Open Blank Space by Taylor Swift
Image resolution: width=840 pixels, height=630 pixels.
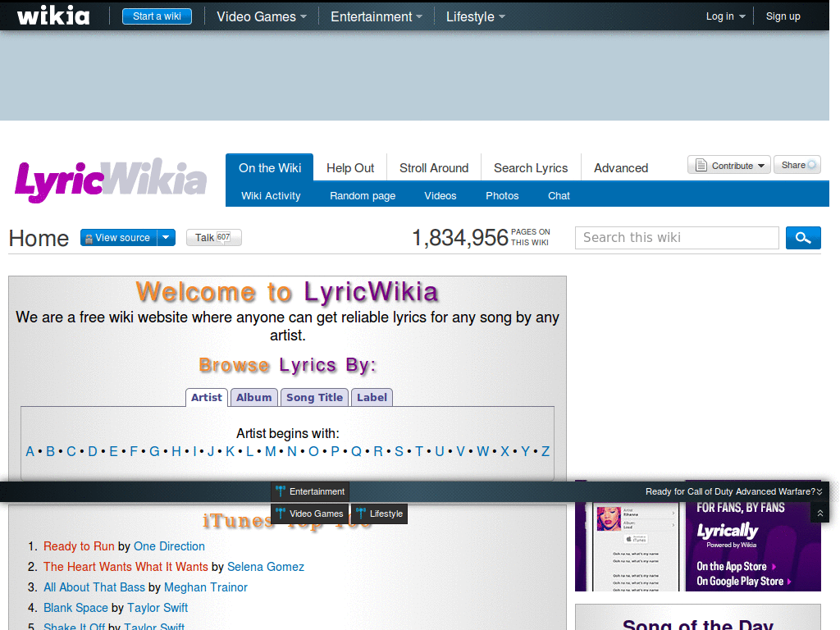[x=75, y=608]
